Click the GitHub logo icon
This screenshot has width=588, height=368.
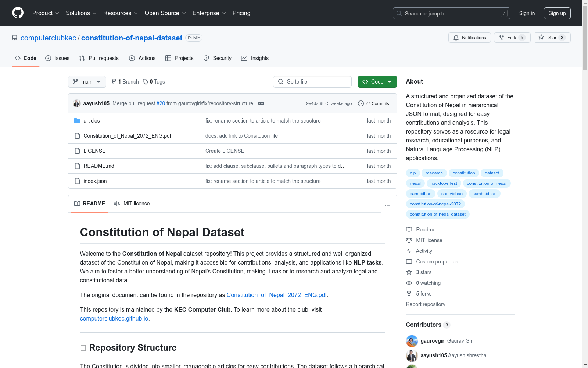point(18,13)
